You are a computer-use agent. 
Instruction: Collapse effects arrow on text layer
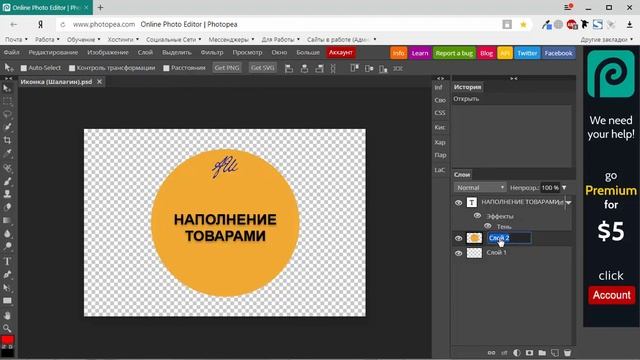(x=569, y=202)
